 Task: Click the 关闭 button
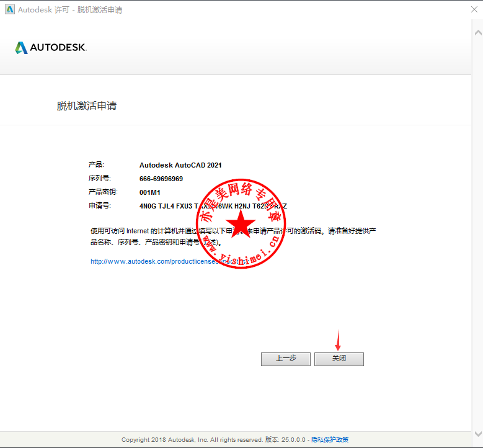tap(339, 359)
